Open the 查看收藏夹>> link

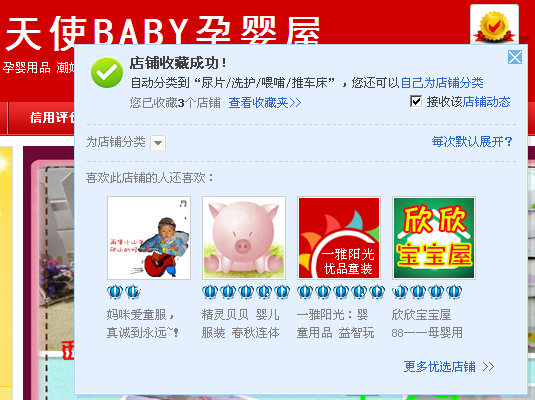[265, 102]
